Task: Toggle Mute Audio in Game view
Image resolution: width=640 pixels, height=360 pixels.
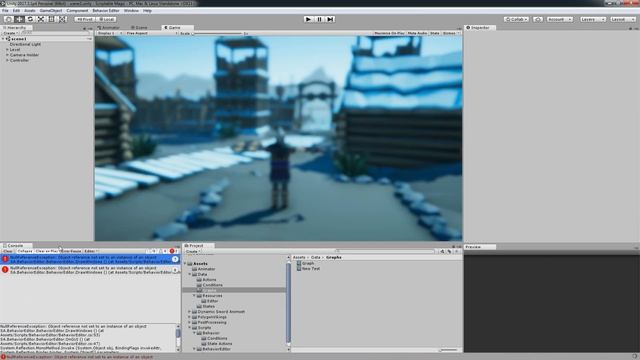Action: point(417,33)
